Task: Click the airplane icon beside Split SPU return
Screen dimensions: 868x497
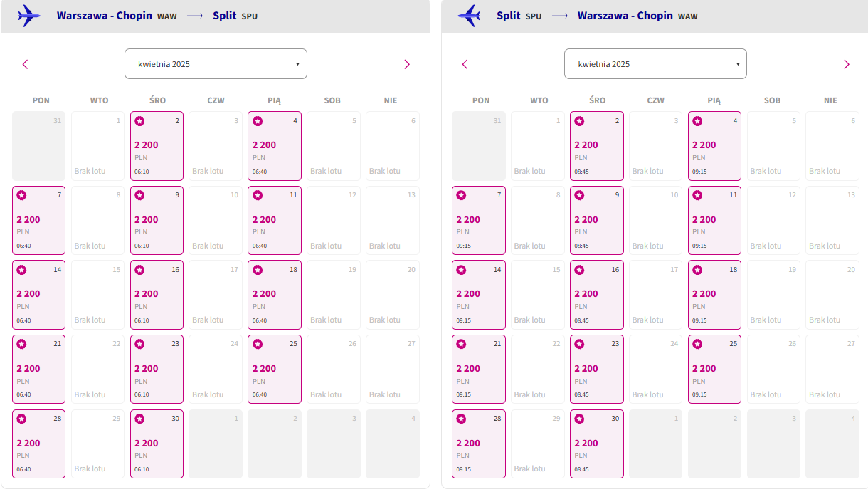Action: [x=469, y=16]
